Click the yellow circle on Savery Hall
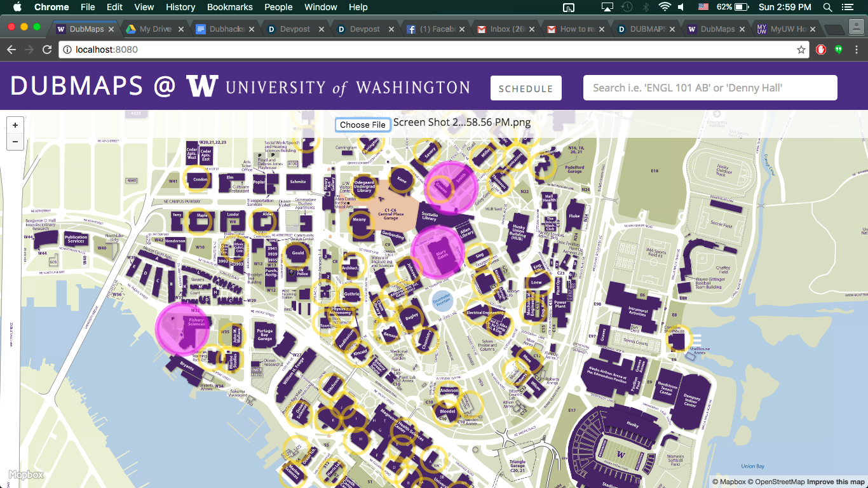Screen dimensions: 868x488 pos(428,152)
